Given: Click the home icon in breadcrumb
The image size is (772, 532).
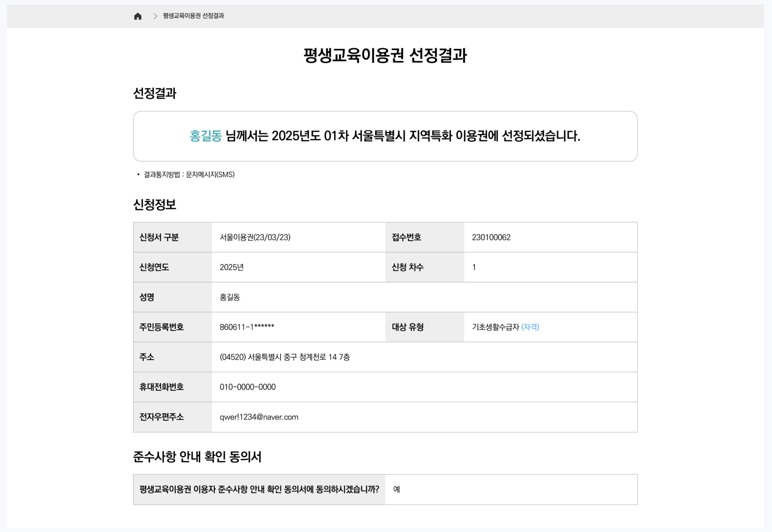Looking at the screenshot, I should coord(138,16).
